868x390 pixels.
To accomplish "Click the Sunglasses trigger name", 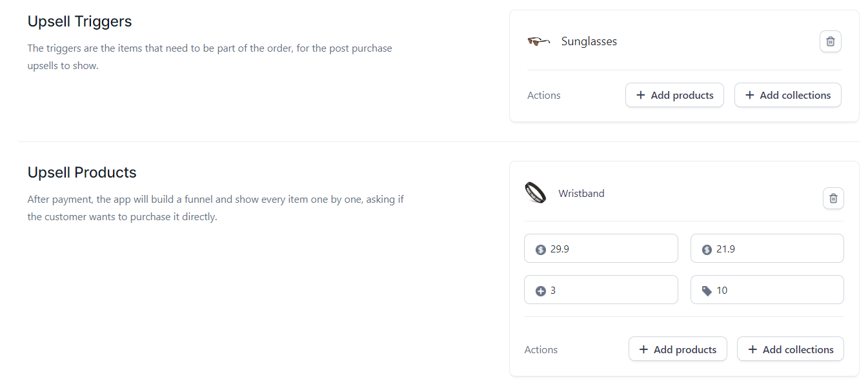I will 589,41.
